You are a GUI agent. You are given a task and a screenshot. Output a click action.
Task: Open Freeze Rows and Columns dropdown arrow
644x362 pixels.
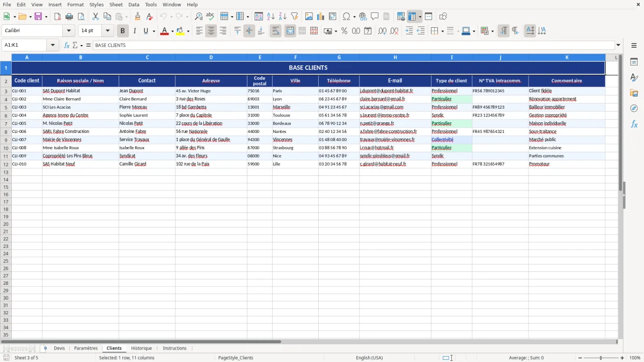pos(420,17)
